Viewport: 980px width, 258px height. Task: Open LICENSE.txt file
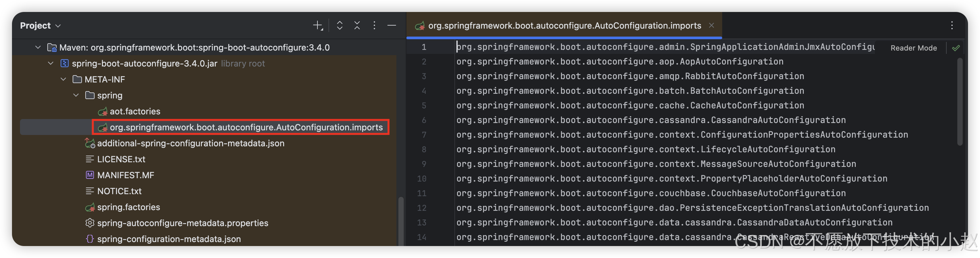tap(121, 159)
